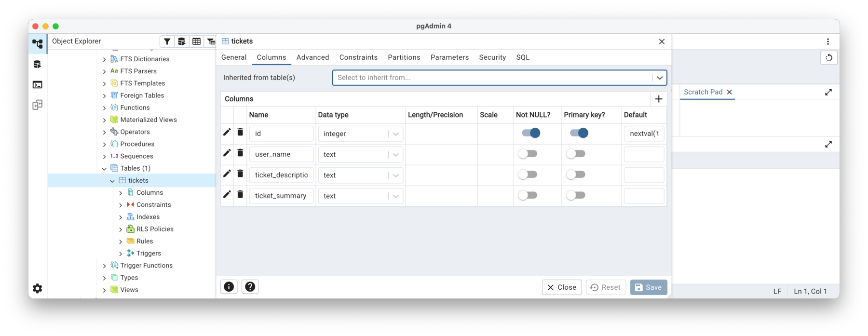This screenshot has width=868, height=336.
Task: Expand the Sequences tree node
Action: (105, 156)
